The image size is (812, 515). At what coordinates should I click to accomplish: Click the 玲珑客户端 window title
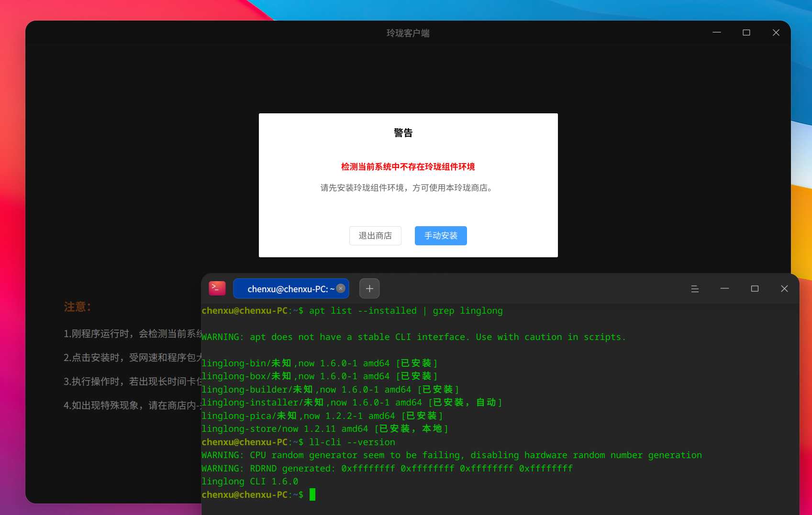pos(408,33)
